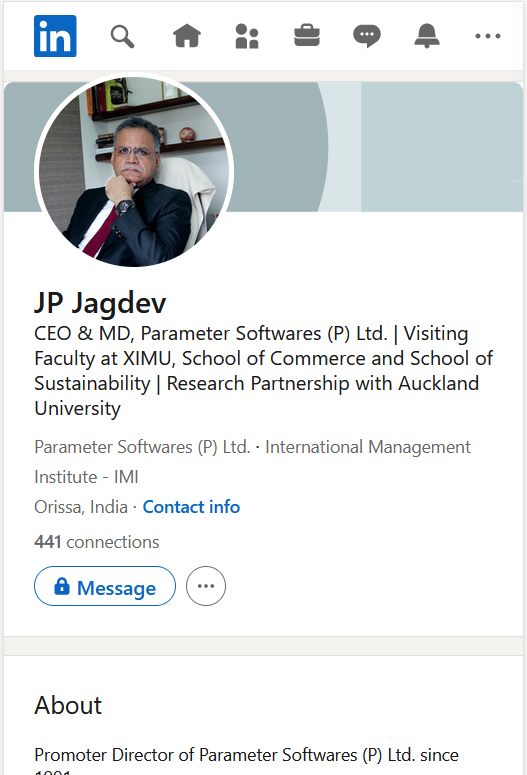The height and width of the screenshot is (775, 527).
Task: Click the JP Jagdev name heading
Action: [x=100, y=302]
